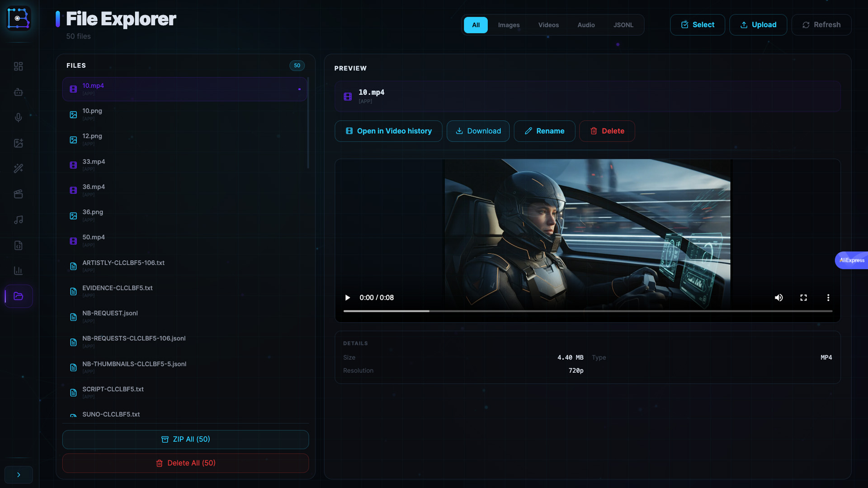Click document icon beside NB-REQUEST.jsonl

[x=73, y=317]
